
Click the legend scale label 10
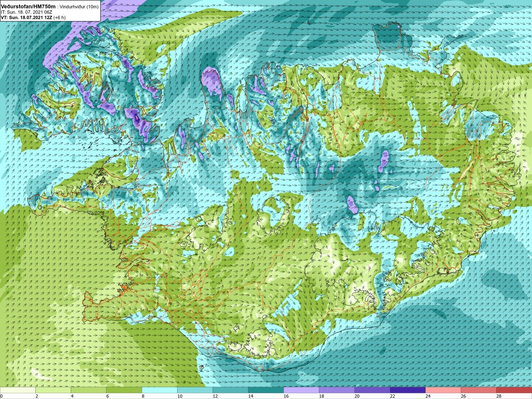coord(180,396)
